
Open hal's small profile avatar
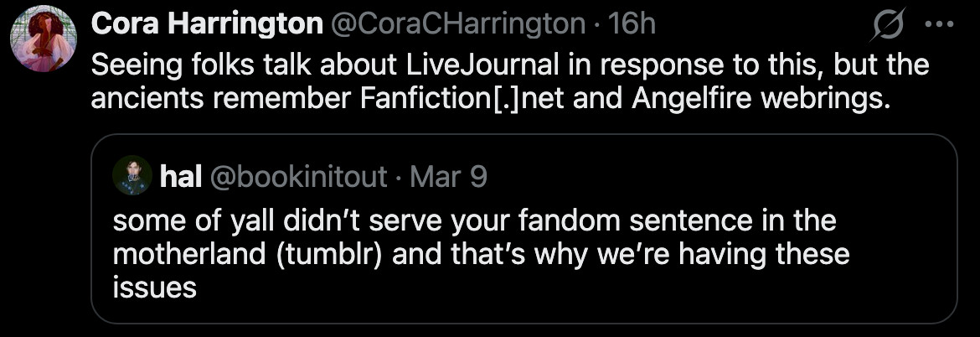[132, 176]
